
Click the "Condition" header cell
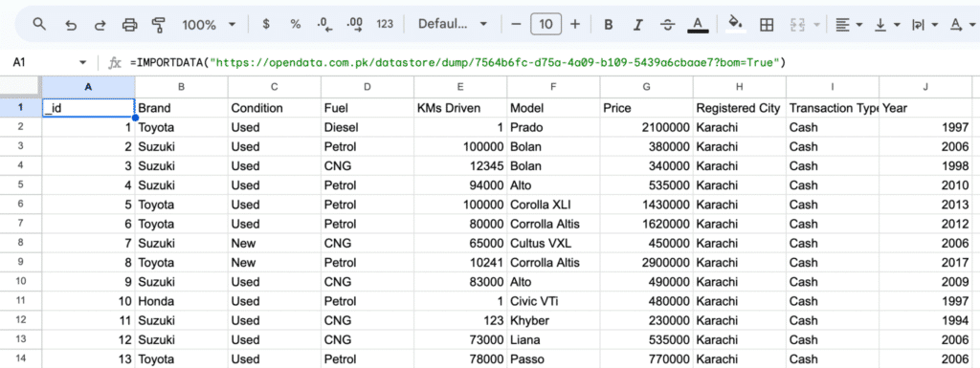(275, 108)
